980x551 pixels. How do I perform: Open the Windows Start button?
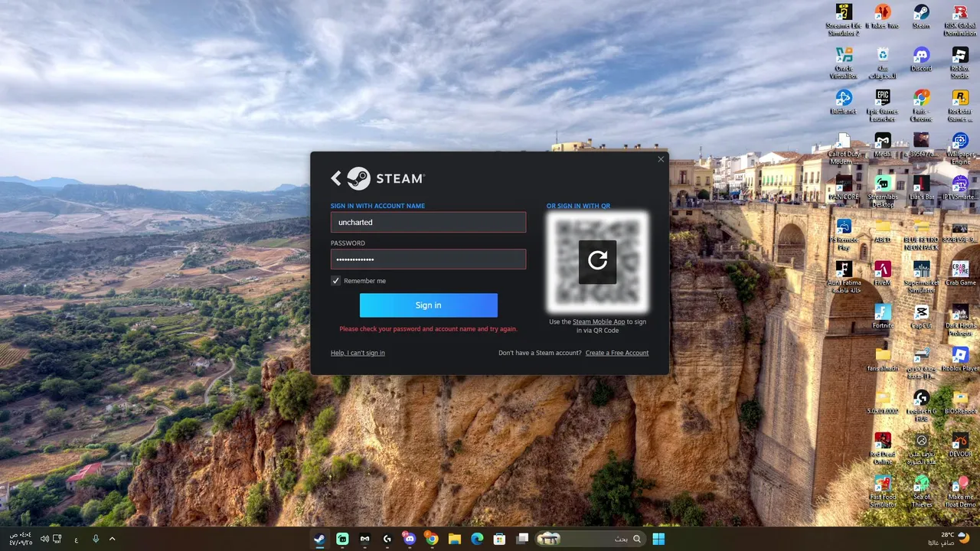(658, 539)
